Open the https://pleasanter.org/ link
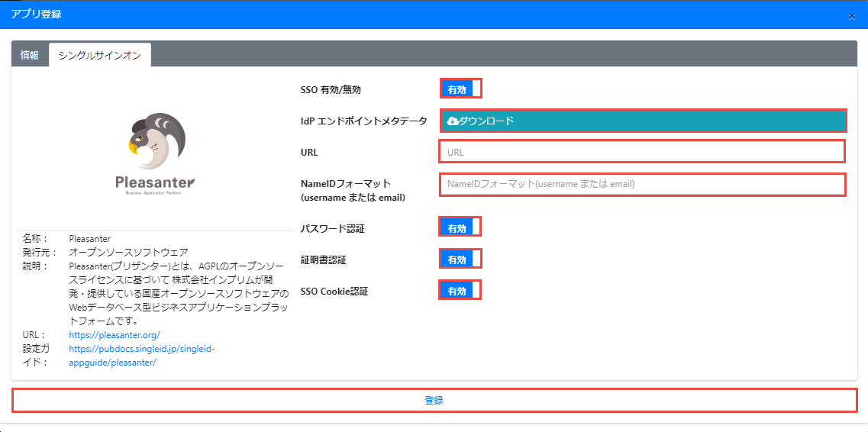The image size is (868, 432). pyautogui.click(x=115, y=334)
